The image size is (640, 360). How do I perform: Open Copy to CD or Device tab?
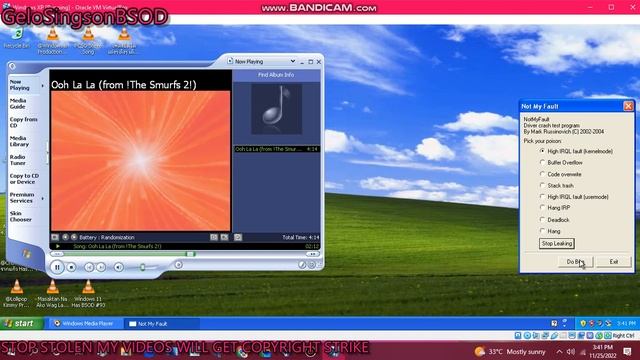click(24, 179)
